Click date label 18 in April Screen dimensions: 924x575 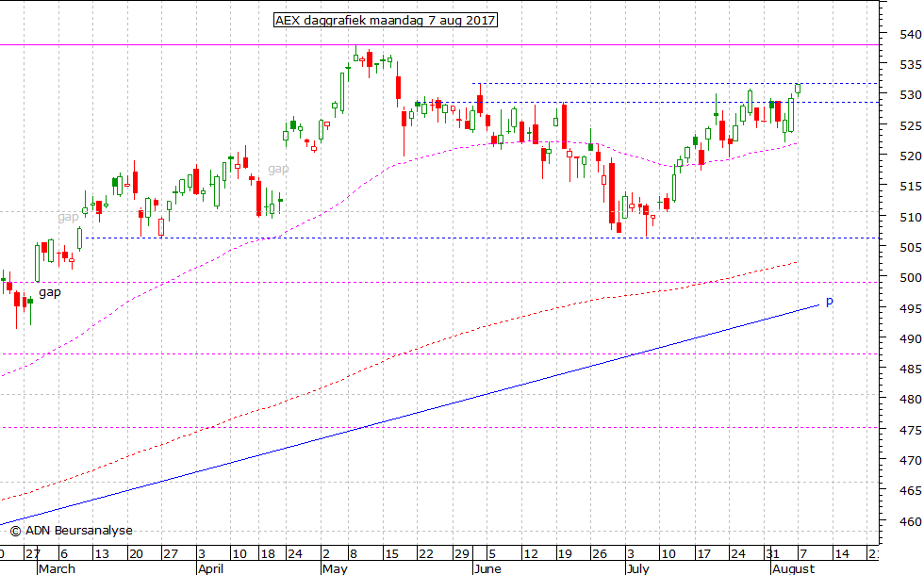(x=268, y=554)
